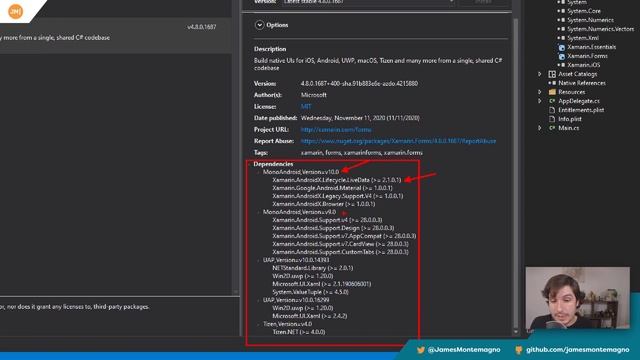640x360 pixels.
Task: Click the date published Wednesday, November 11, 2020
Action: [360, 118]
